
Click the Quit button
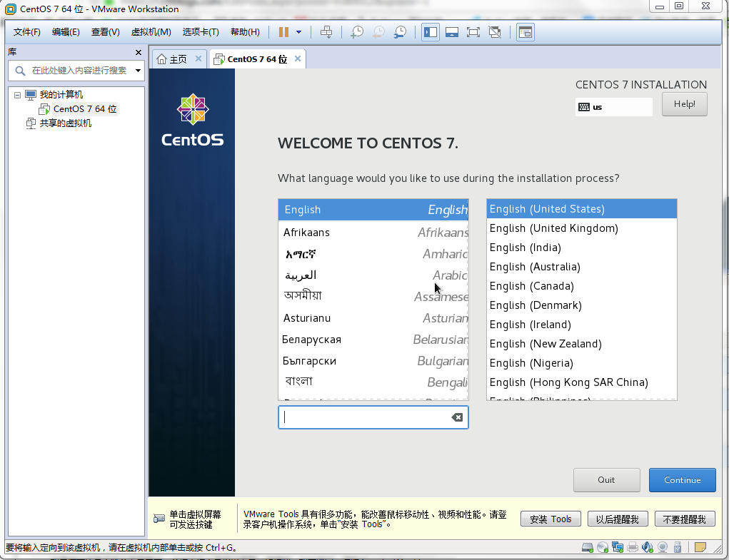tap(606, 479)
